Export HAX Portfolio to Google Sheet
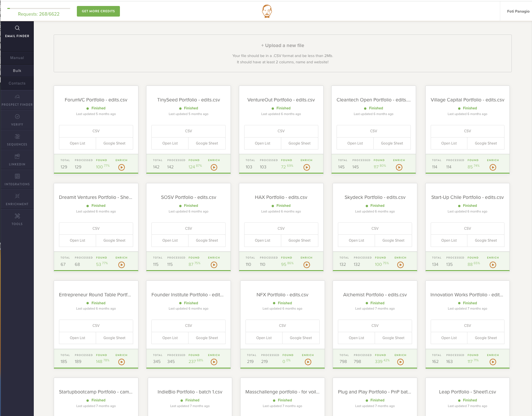 click(299, 241)
